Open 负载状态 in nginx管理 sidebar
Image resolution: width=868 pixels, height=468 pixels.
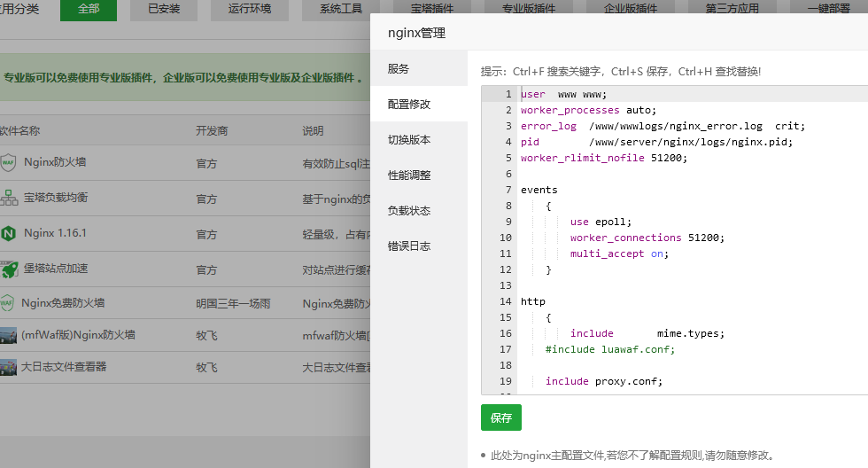419,210
